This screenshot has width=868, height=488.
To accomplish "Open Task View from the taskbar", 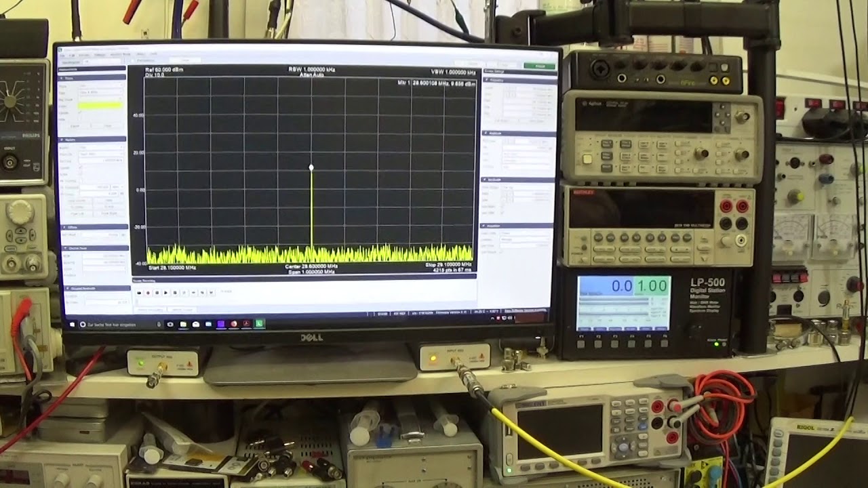I will (x=170, y=324).
